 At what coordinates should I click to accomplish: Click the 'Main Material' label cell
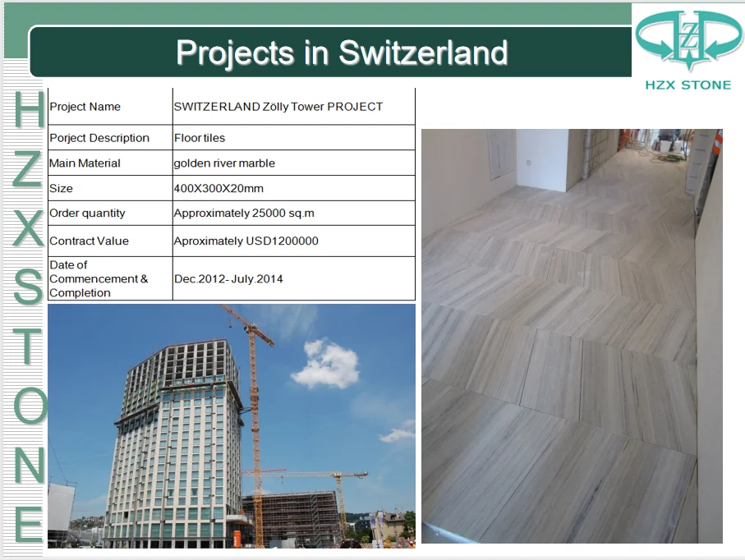click(110, 163)
